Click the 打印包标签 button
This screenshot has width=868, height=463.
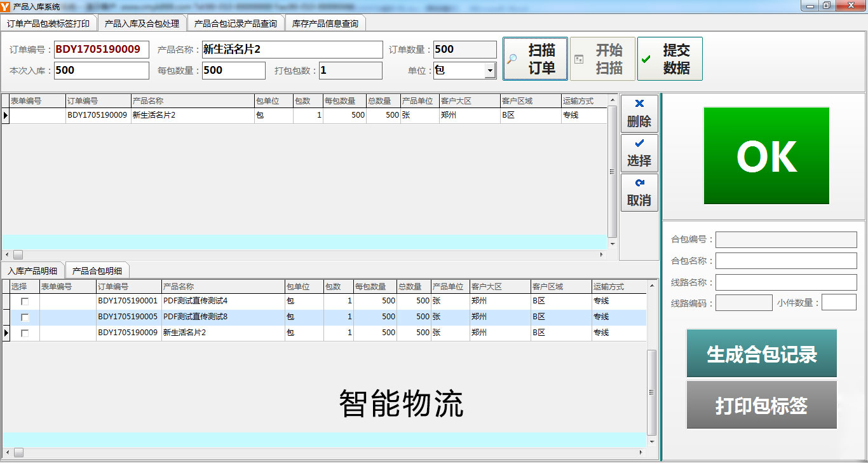[x=761, y=405]
